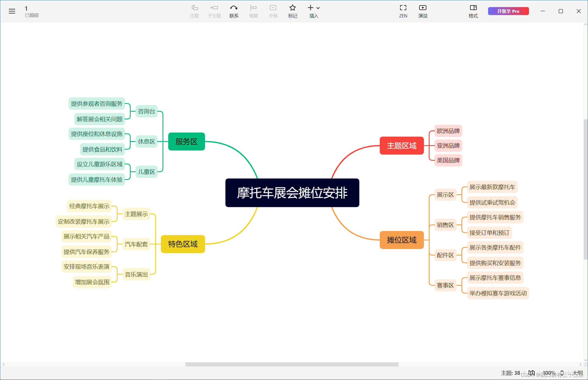This screenshot has width=588, height=380.
Task: Select 经典摩托车展示 node
Action: pyautogui.click(x=89, y=206)
